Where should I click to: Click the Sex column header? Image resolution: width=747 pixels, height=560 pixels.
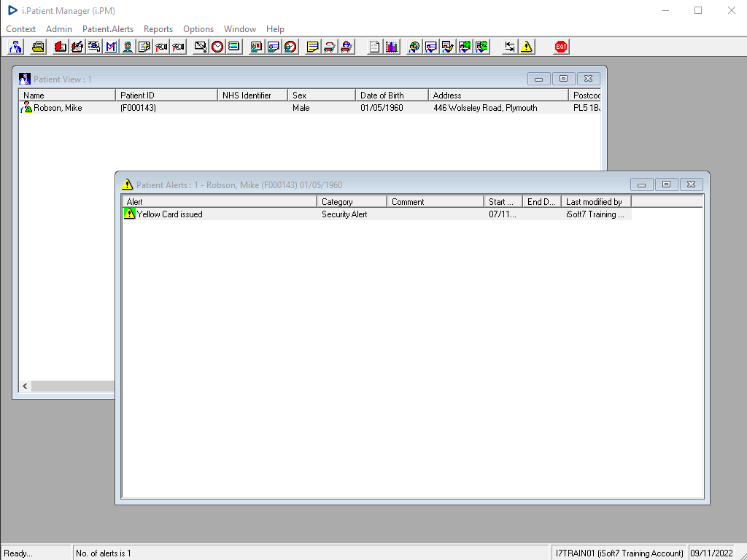coord(322,96)
